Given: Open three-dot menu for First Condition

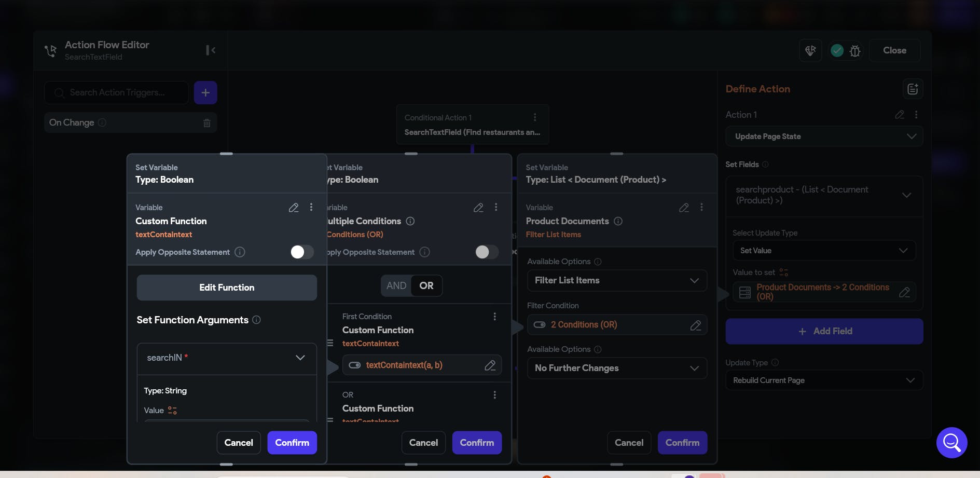Looking at the screenshot, I should point(494,317).
